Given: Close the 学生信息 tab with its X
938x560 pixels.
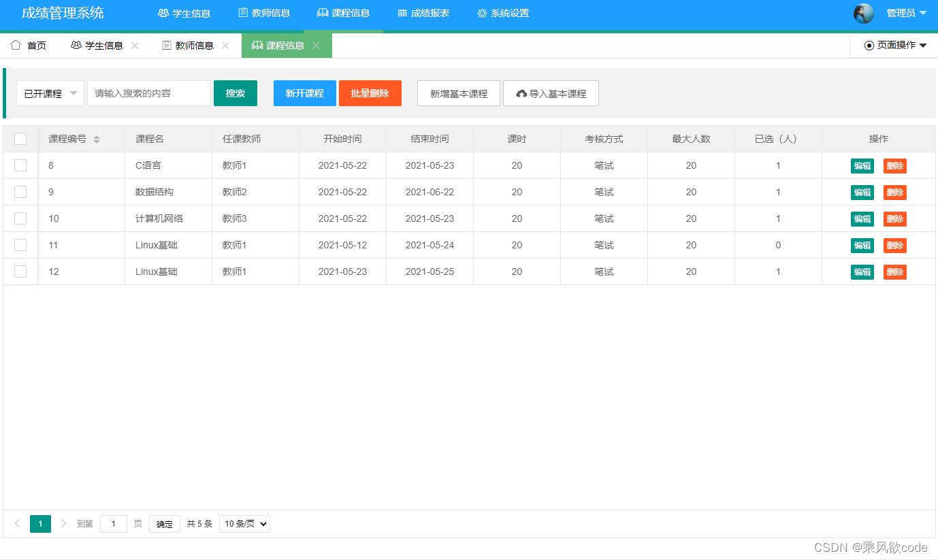Looking at the screenshot, I should (x=135, y=46).
